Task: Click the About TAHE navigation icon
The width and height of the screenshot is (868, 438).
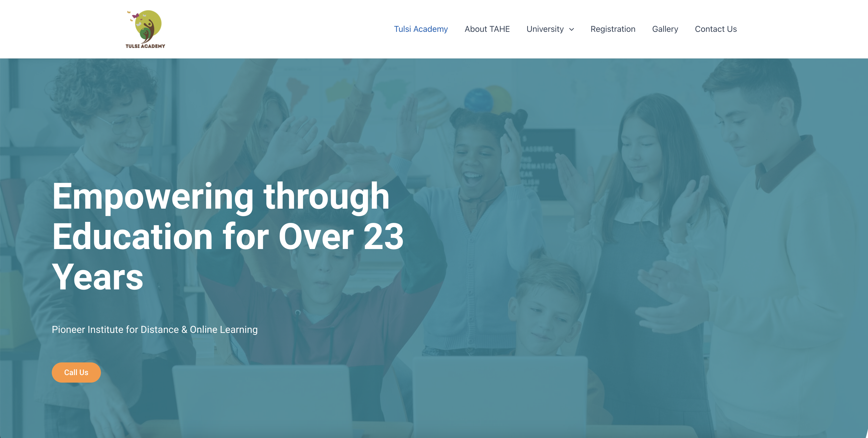Action: click(487, 29)
